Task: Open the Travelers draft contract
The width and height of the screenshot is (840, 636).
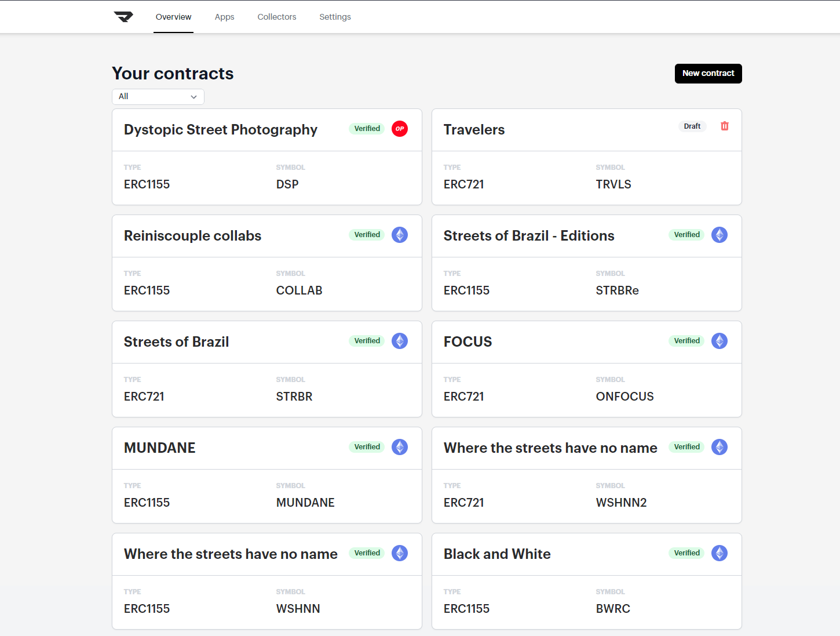Action: coord(587,157)
